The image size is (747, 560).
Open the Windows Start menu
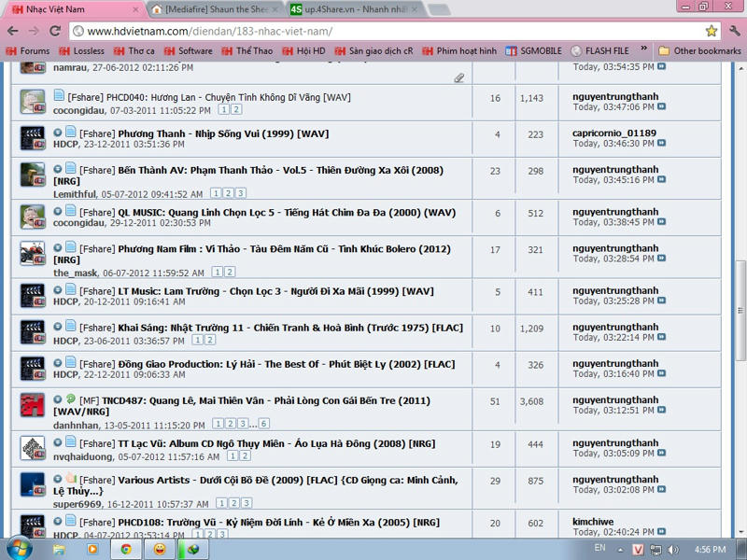click(x=19, y=549)
